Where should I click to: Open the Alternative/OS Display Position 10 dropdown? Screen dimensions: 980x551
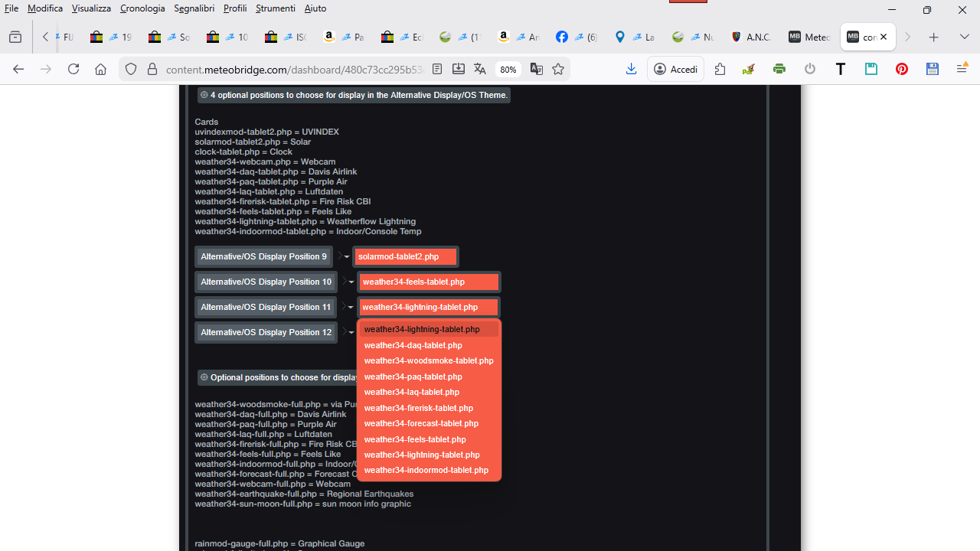point(350,282)
